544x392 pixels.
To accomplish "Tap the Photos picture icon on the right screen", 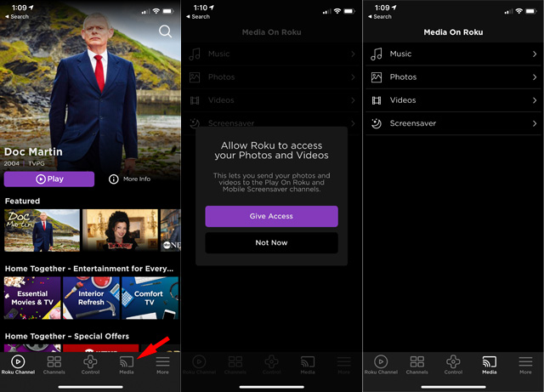I will click(x=377, y=77).
